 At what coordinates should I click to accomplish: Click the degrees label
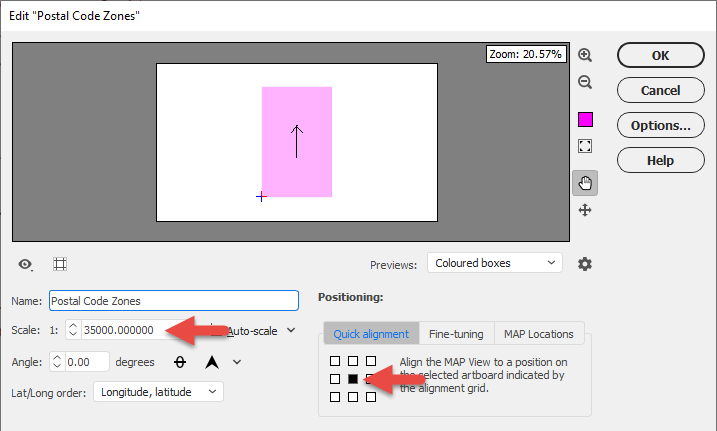click(135, 362)
